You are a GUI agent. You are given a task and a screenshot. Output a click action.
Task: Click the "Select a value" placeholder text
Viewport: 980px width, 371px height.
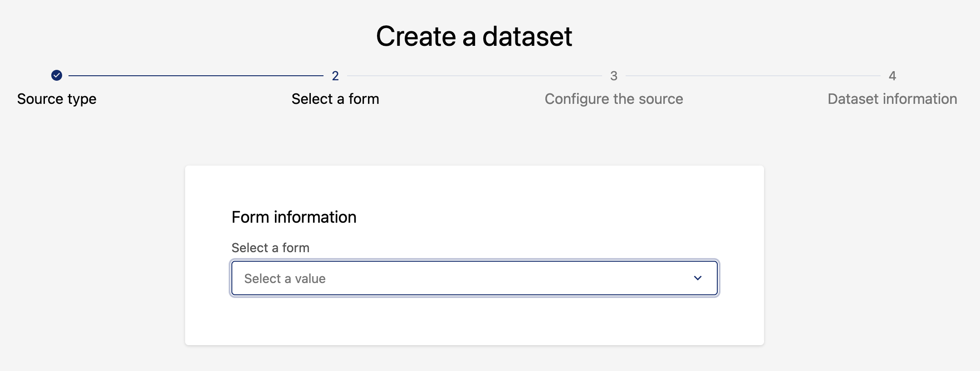pos(285,278)
